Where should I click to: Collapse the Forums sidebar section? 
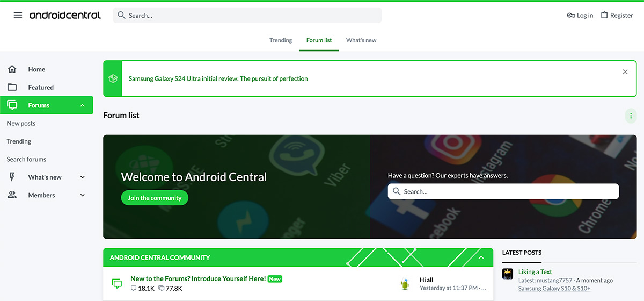(x=83, y=105)
